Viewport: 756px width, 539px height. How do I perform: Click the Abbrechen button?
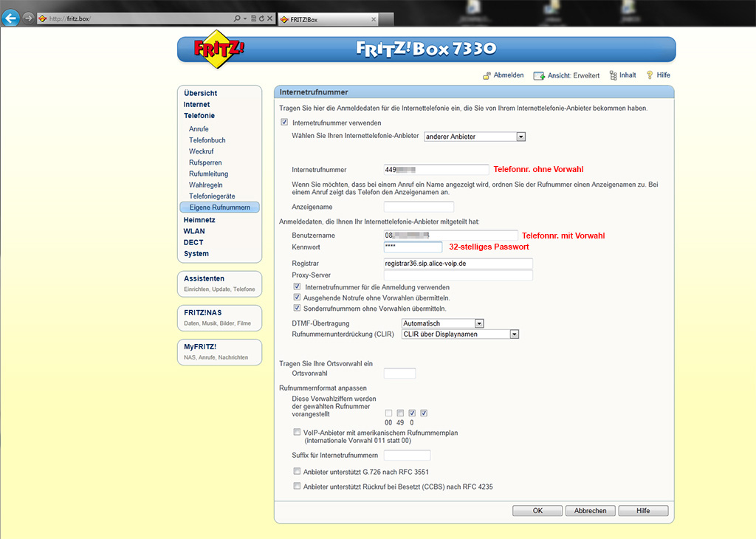click(x=590, y=511)
